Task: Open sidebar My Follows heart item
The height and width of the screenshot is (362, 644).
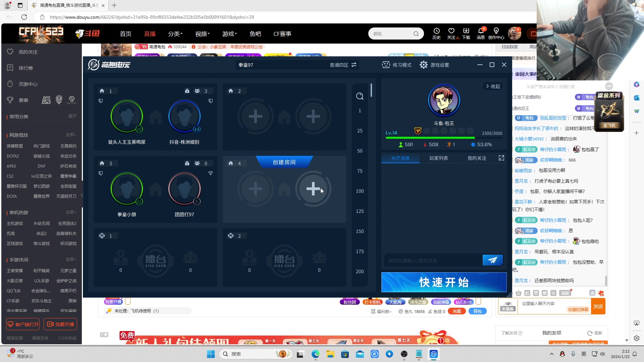Action: [22, 52]
